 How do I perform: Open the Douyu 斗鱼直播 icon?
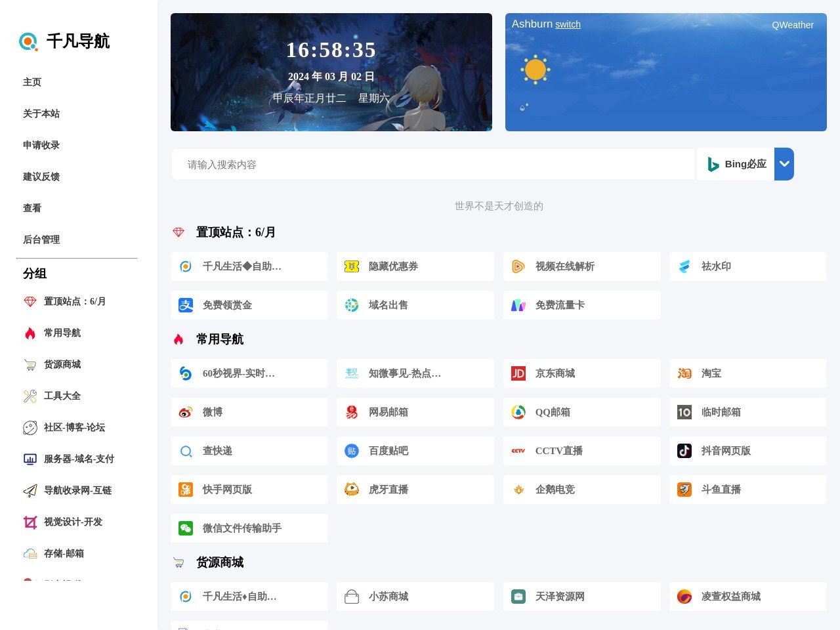click(x=684, y=489)
